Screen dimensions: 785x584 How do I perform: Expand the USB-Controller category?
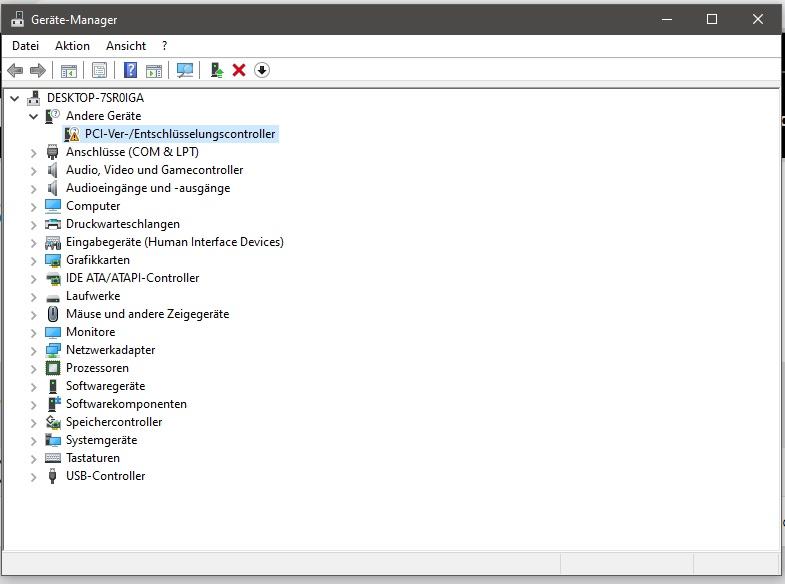[34, 477]
